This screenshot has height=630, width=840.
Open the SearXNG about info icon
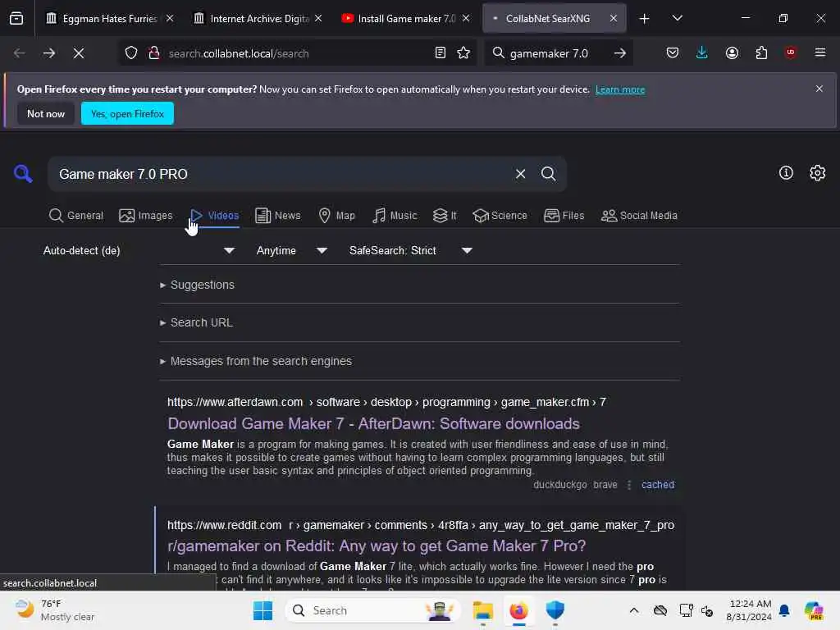click(x=786, y=173)
